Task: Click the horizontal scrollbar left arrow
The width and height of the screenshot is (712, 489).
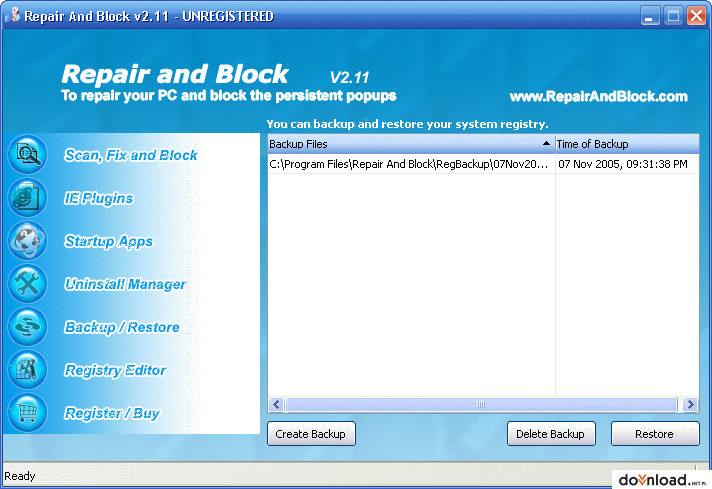Action: 276,404
